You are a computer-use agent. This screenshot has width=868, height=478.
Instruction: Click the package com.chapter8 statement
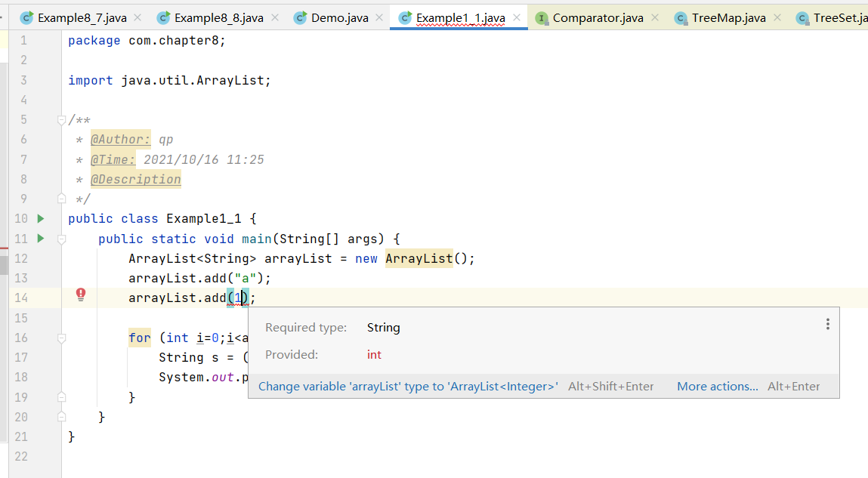(x=147, y=40)
